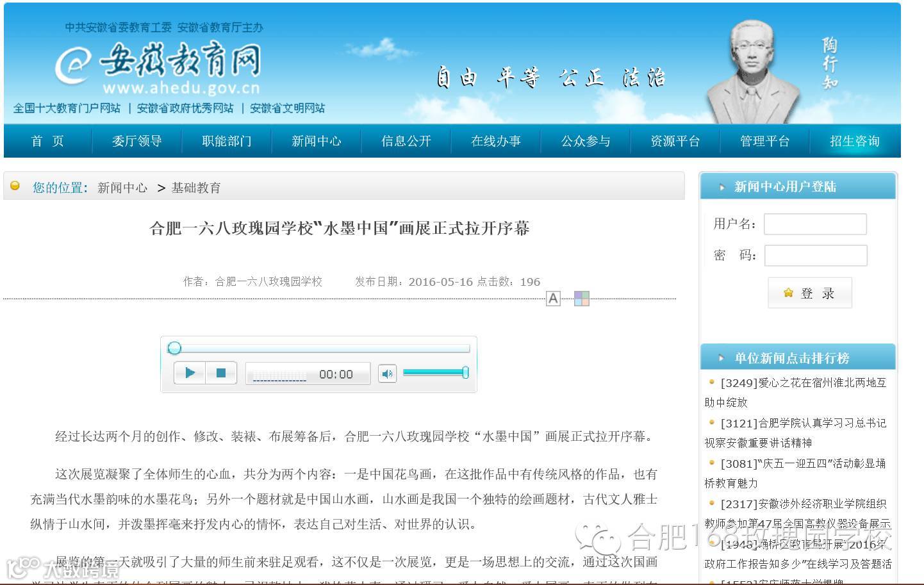Click 全国十大教育门户网站 header link
Image resolution: width=924 pixels, height=585 pixels.
67,108
